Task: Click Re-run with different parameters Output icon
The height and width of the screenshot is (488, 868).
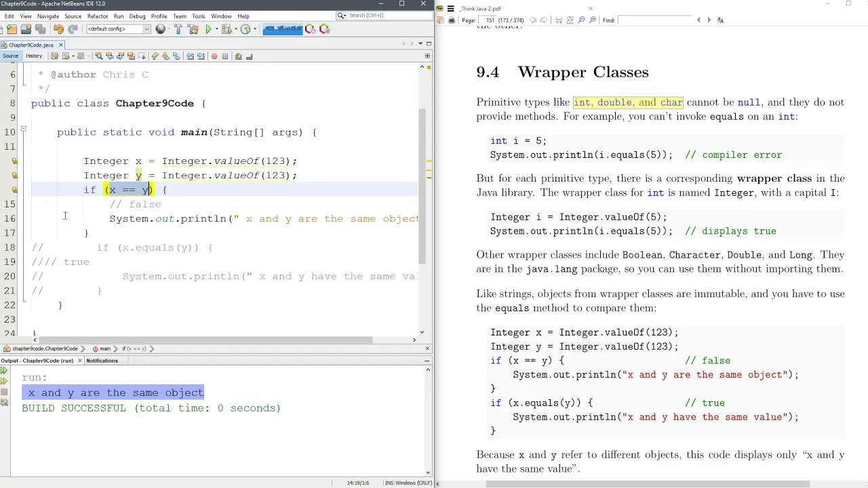Action: [4, 381]
